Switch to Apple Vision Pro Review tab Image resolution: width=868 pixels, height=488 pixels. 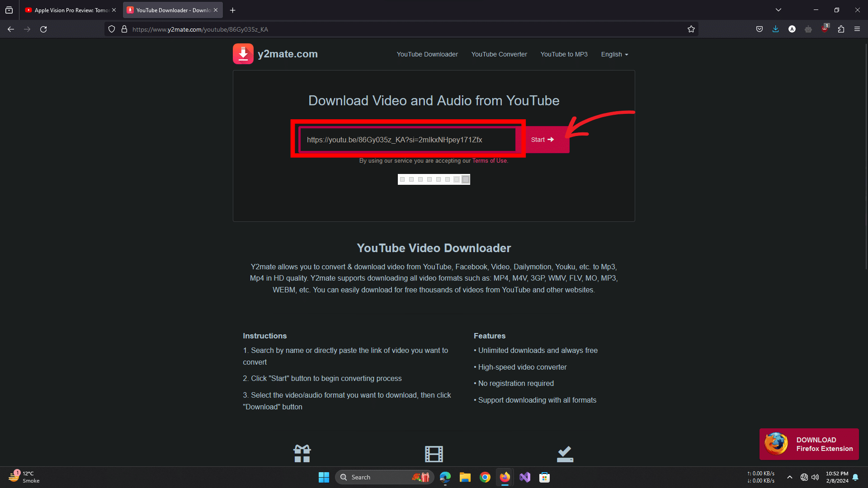(x=68, y=10)
